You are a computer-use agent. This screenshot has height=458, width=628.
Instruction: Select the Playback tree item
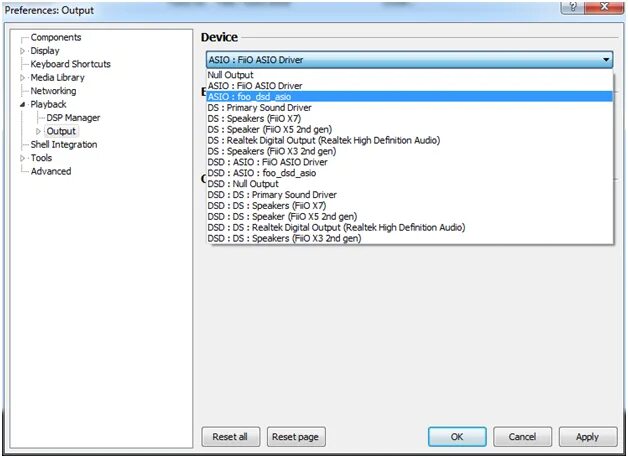click(x=48, y=104)
